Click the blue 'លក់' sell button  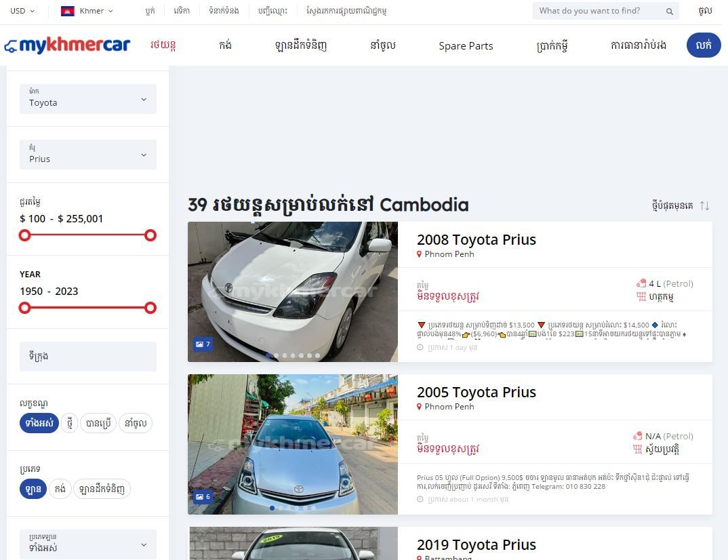coord(704,45)
